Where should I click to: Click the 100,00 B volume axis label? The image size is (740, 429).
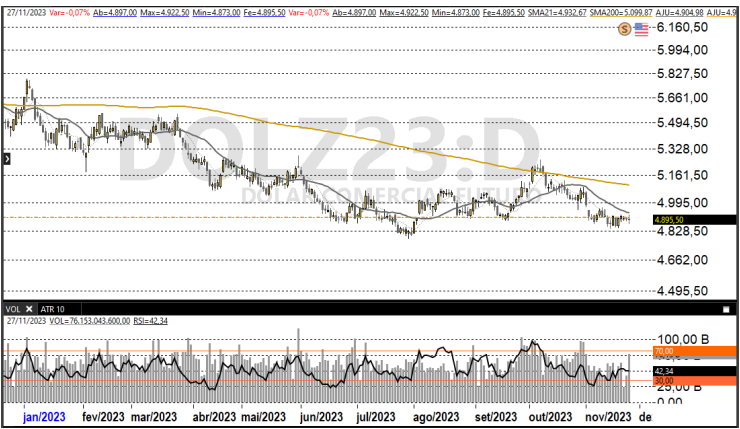pos(683,339)
